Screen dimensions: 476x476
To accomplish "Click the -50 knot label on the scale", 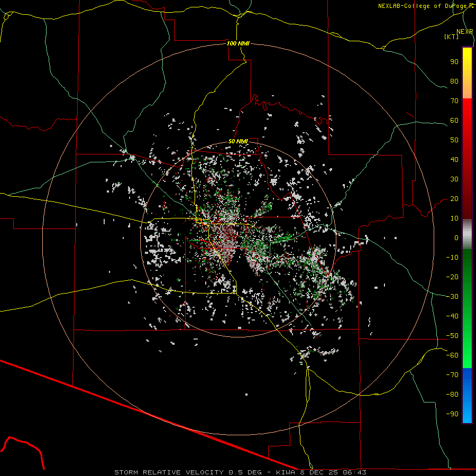I will 452,336.
